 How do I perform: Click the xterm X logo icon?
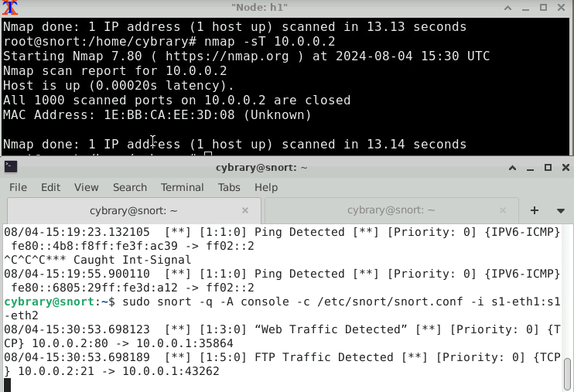(9, 8)
